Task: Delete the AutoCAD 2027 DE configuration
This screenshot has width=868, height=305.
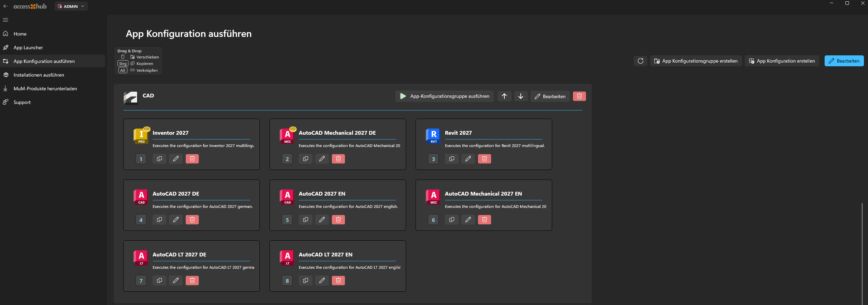Action: (192, 220)
